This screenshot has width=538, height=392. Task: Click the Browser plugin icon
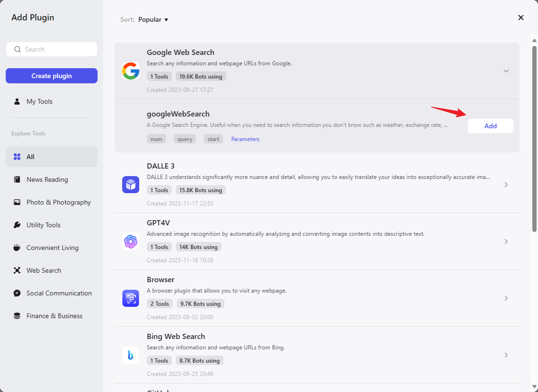(x=131, y=298)
